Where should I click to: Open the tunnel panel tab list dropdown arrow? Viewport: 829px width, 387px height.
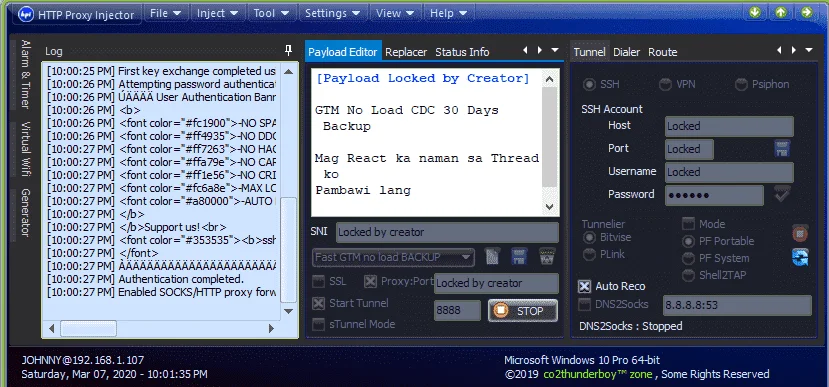[809, 50]
